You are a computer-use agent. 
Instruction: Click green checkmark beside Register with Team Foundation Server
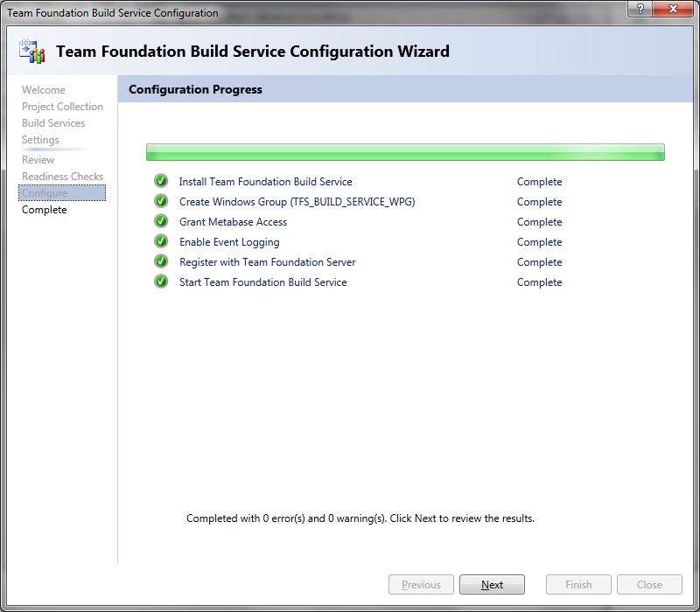161,261
